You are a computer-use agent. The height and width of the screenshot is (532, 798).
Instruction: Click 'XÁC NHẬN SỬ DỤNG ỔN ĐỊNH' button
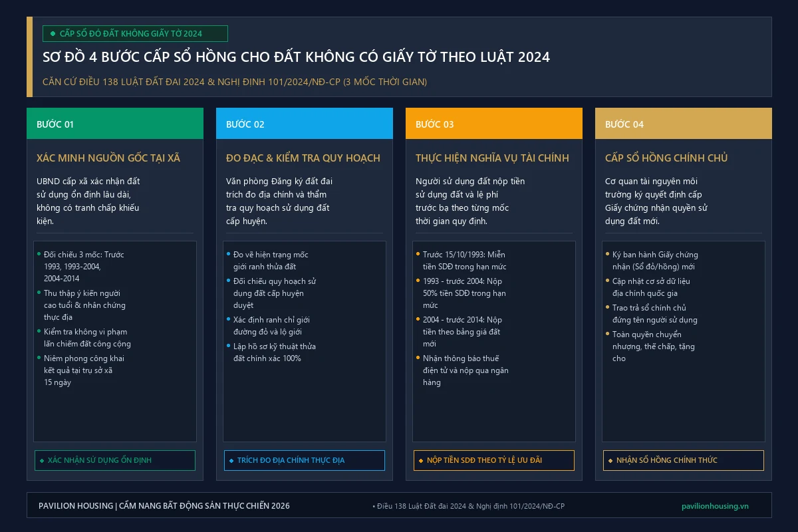(115, 460)
